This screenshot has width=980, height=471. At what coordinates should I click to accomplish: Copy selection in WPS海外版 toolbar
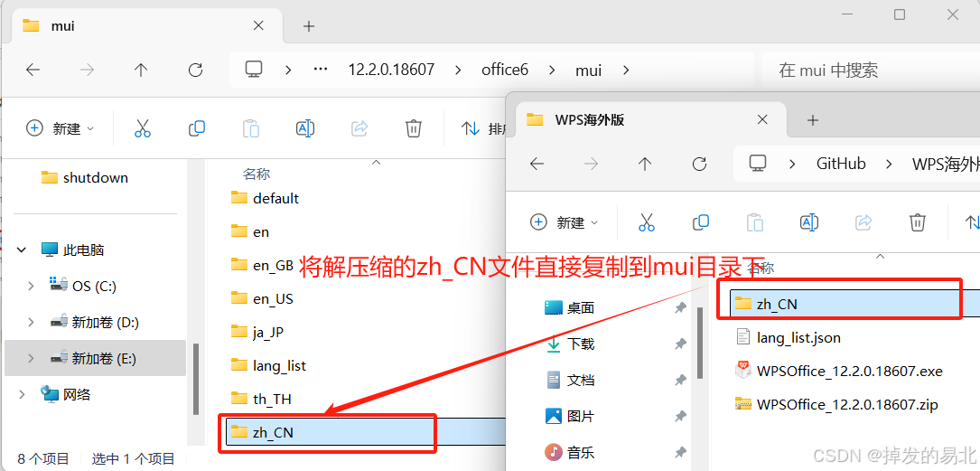pyautogui.click(x=701, y=222)
